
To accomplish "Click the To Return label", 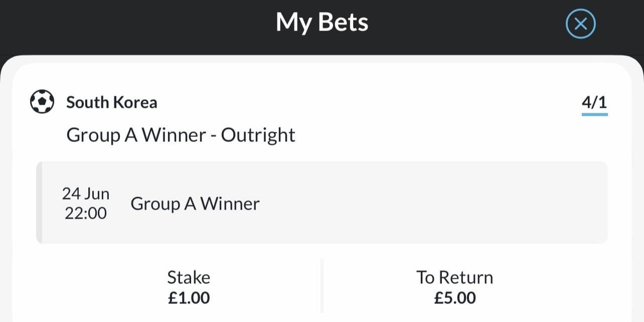I will 454,277.
